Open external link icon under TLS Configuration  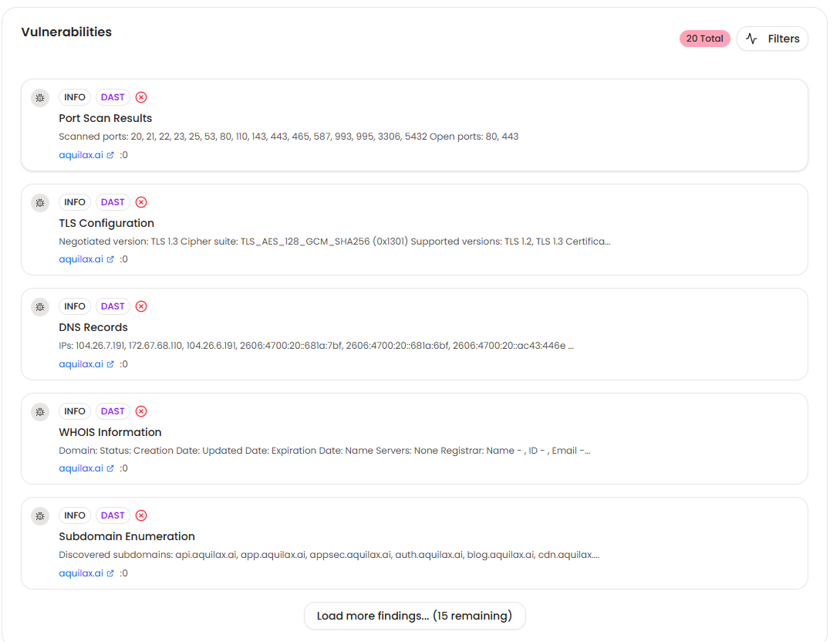pos(110,258)
